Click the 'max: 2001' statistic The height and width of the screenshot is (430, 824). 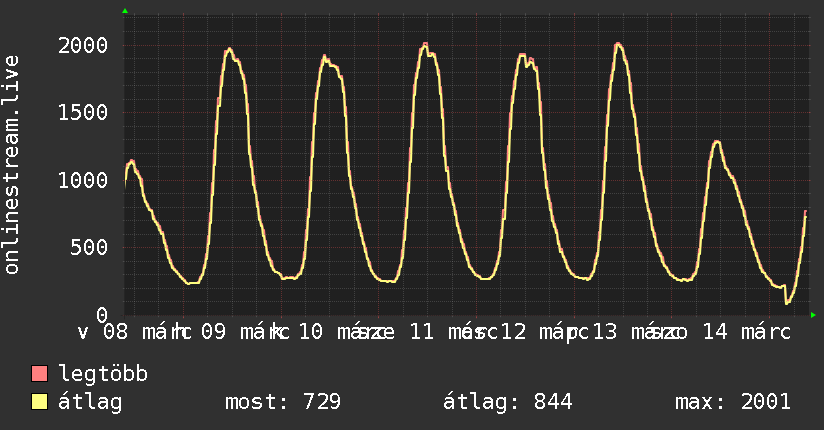click(x=733, y=402)
